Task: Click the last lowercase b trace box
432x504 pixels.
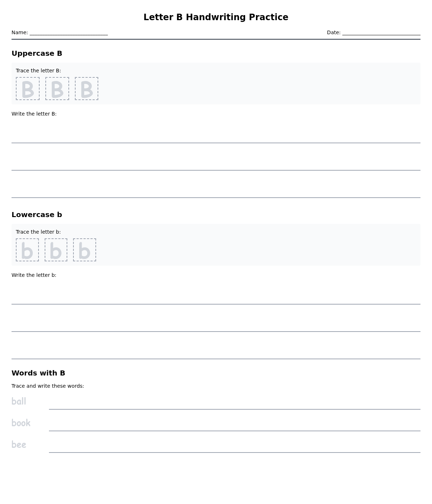Action: [x=85, y=250]
